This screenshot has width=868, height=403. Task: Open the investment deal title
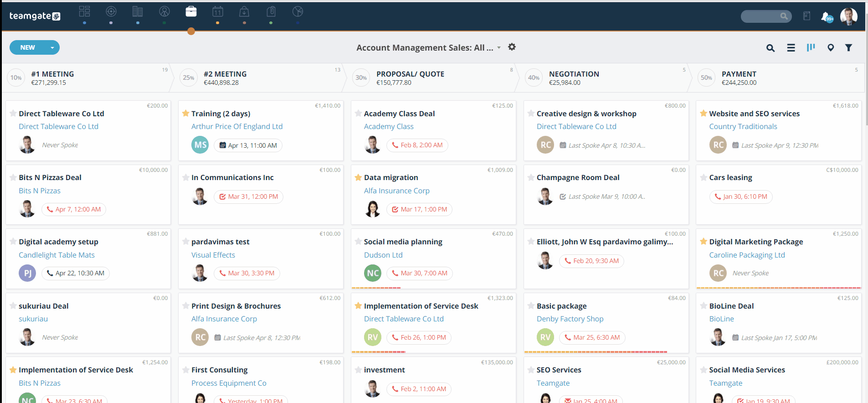(385, 370)
